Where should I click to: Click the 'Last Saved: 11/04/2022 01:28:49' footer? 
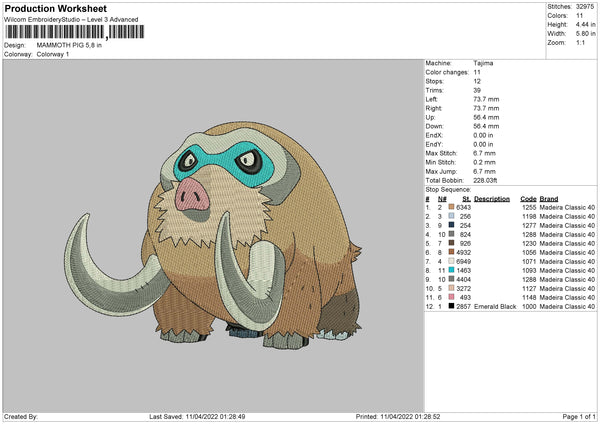click(197, 417)
